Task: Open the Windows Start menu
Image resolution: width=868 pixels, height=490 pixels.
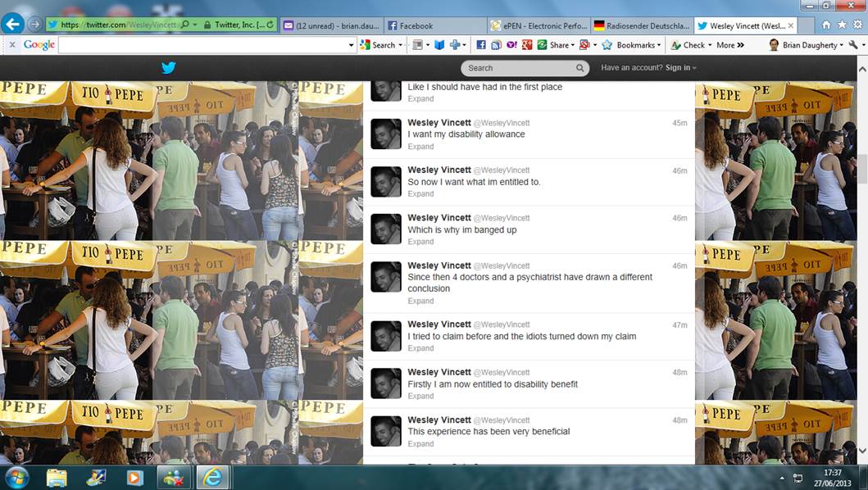Action: (x=16, y=477)
